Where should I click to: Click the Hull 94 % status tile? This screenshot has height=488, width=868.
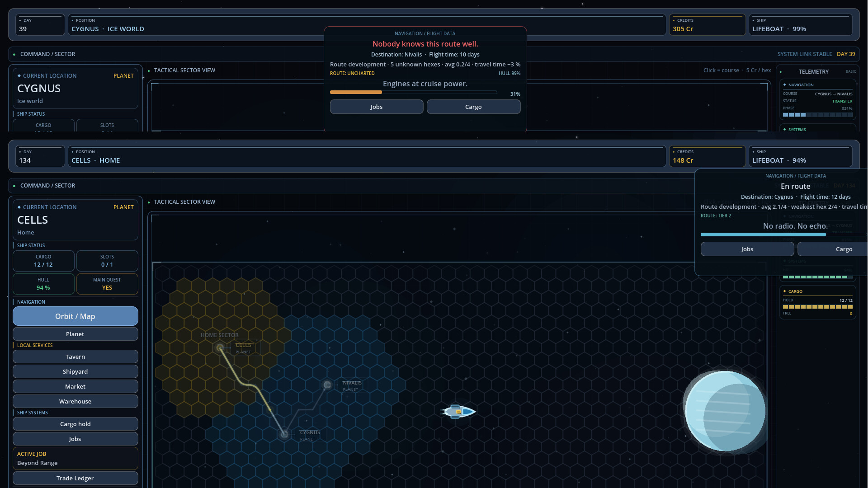[x=43, y=284]
